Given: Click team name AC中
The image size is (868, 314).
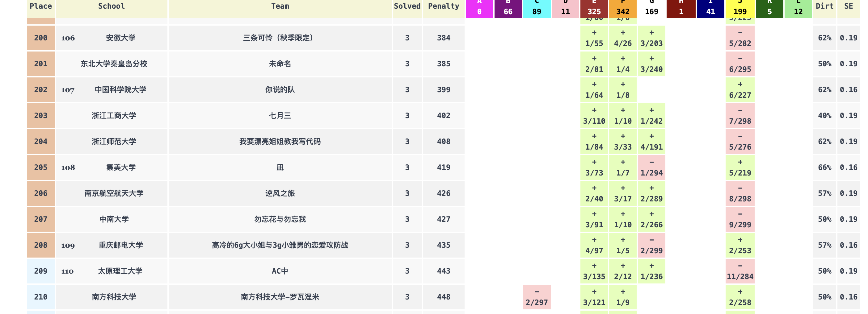Looking at the screenshot, I should (280, 271).
